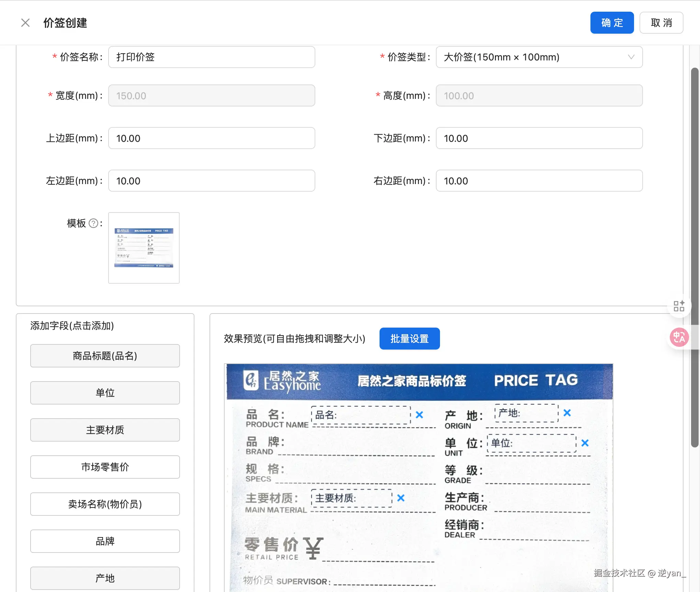The width and height of the screenshot is (700, 592).
Task: Click the pink translate floating icon
Action: (x=679, y=337)
